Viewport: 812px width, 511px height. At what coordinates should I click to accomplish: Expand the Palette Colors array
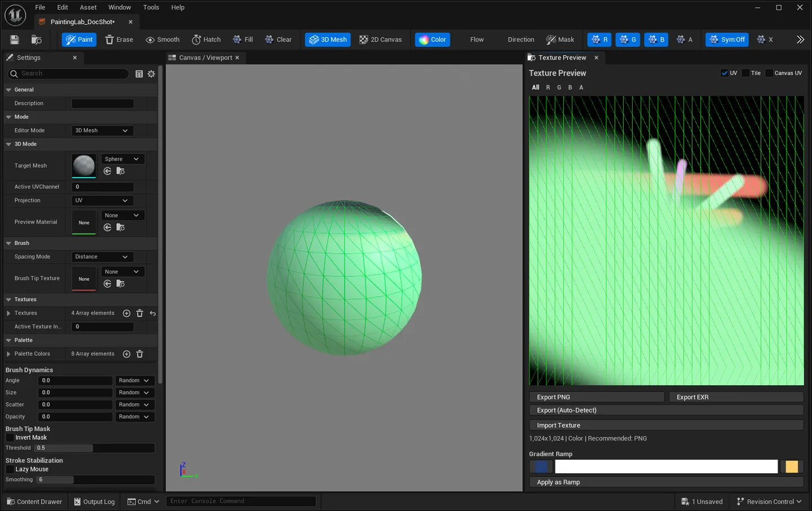pos(8,354)
